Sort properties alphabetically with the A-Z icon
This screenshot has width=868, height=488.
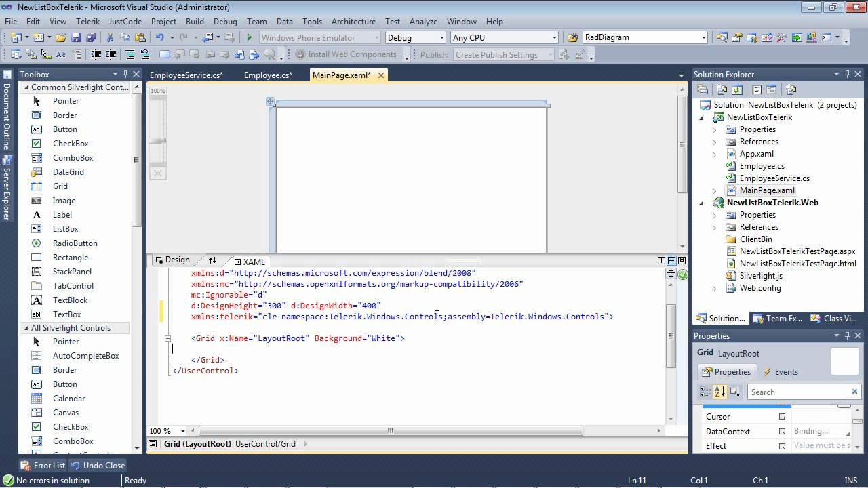[719, 392]
